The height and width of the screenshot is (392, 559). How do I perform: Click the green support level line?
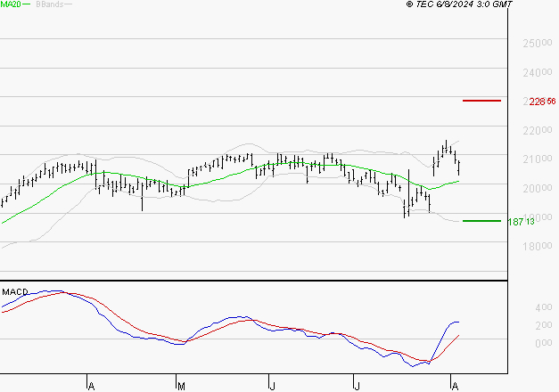coord(481,221)
